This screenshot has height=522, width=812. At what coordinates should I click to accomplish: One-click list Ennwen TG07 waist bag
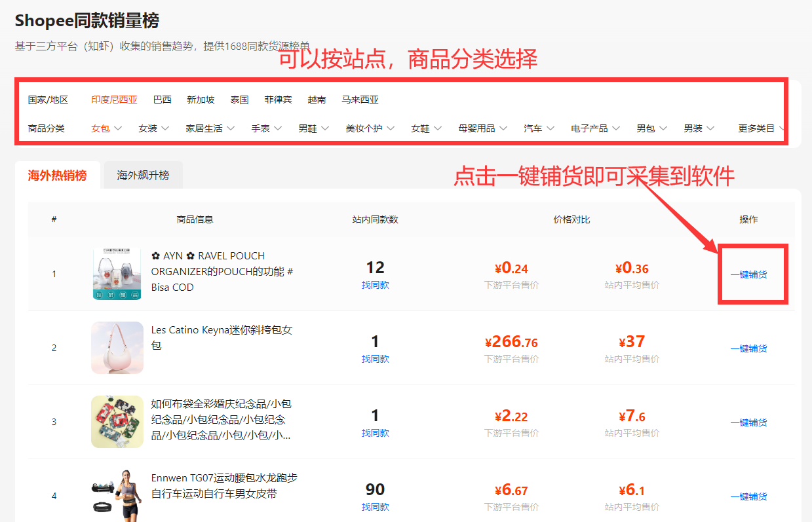coord(748,496)
